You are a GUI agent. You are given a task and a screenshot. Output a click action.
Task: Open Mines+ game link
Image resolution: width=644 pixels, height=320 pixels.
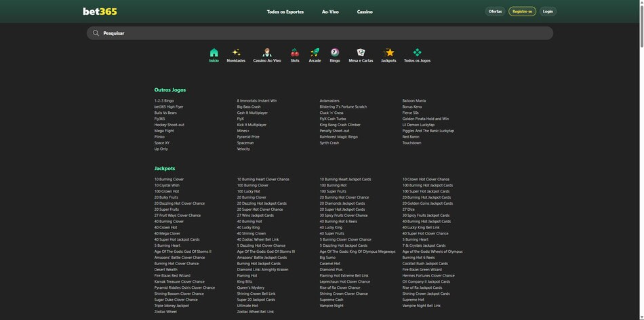[243, 131]
